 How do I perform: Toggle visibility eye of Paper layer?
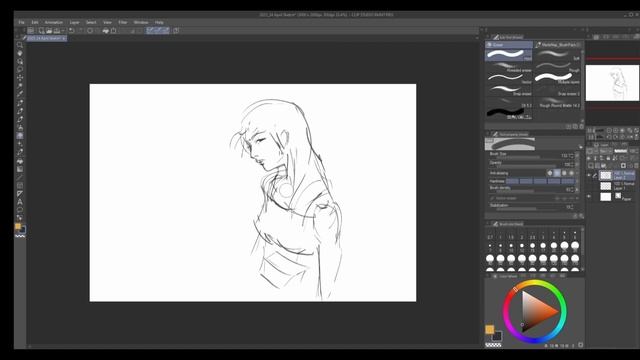589,197
